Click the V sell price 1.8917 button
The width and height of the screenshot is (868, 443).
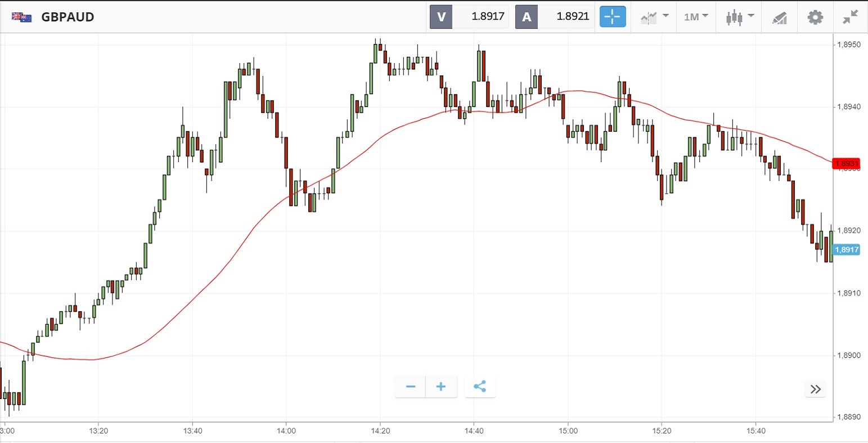coord(469,17)
